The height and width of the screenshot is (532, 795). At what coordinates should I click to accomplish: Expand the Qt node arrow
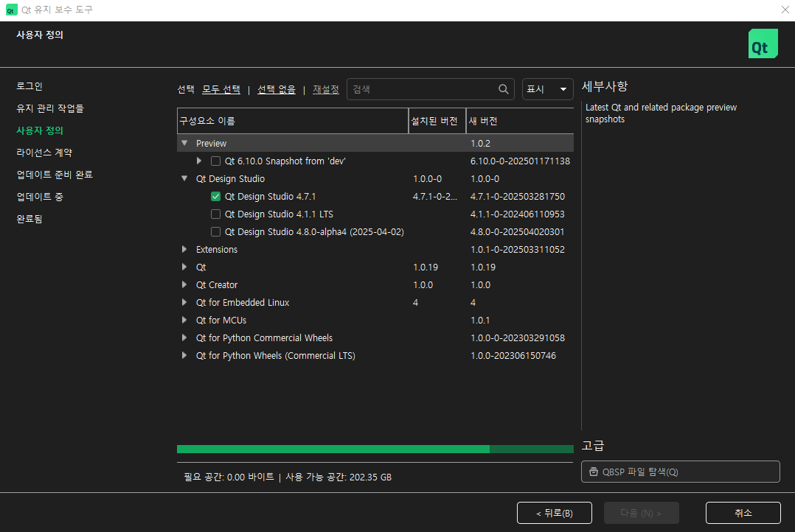(184, 267)
